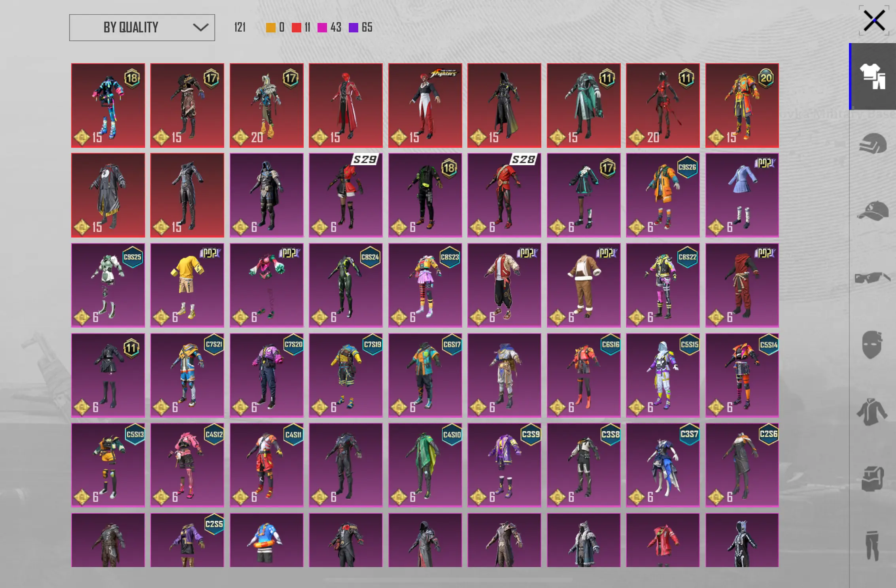
Task: Close the inventory with the X
Action: (874, 21)
